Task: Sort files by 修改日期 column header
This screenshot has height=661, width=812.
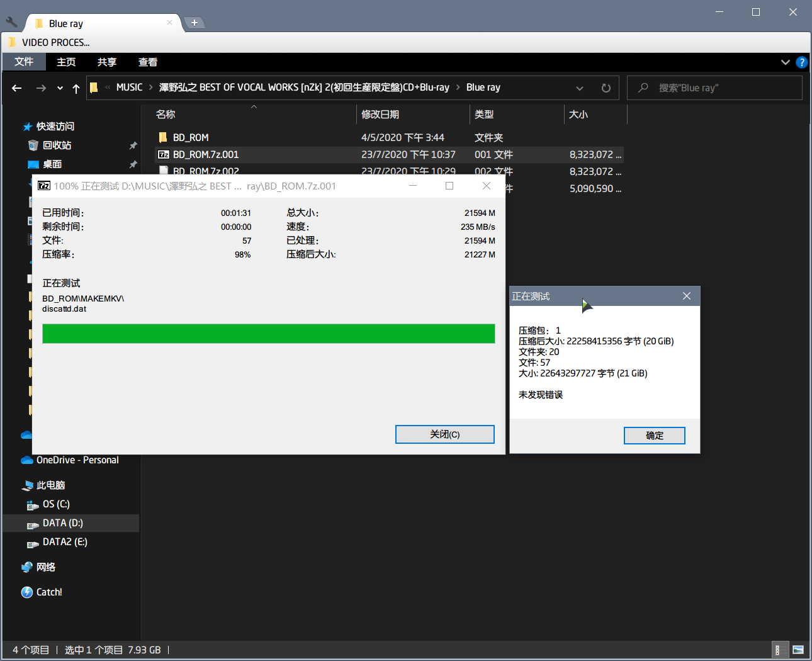Action: [380, 115]
